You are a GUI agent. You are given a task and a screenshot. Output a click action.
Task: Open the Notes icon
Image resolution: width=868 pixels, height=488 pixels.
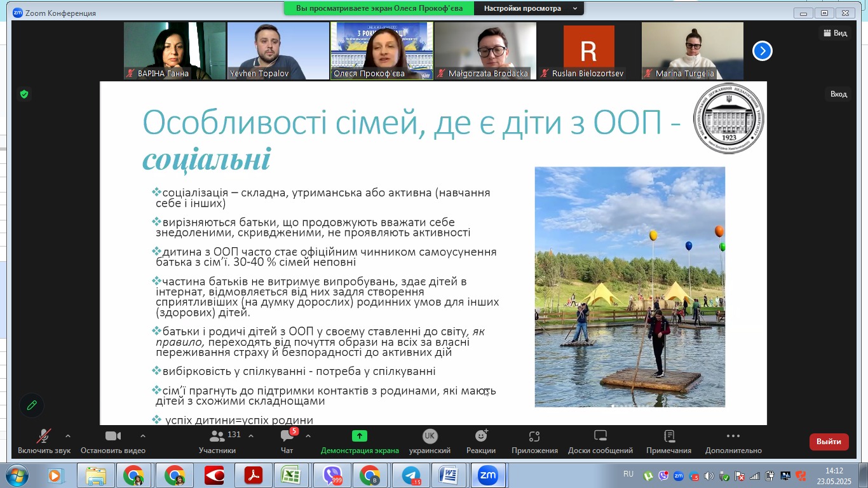668,437
